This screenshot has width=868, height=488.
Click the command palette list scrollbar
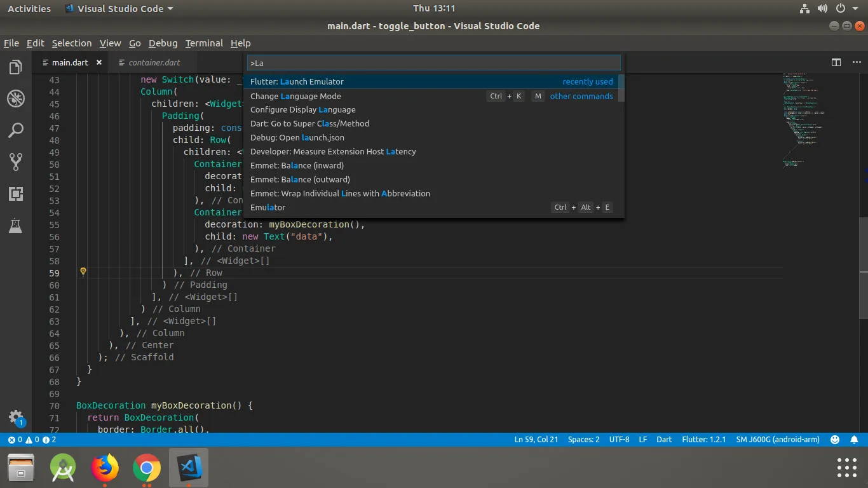coord(621,88)
